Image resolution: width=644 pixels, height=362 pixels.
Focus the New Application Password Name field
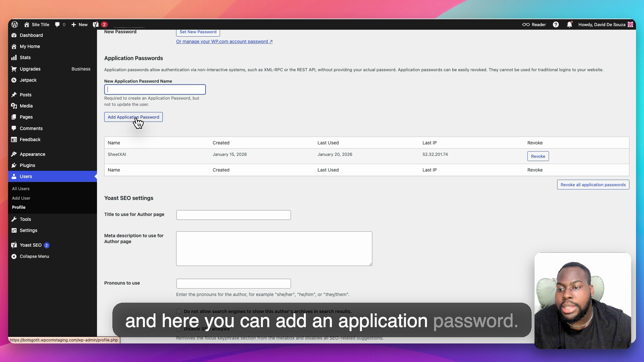(x=155, y=89)
